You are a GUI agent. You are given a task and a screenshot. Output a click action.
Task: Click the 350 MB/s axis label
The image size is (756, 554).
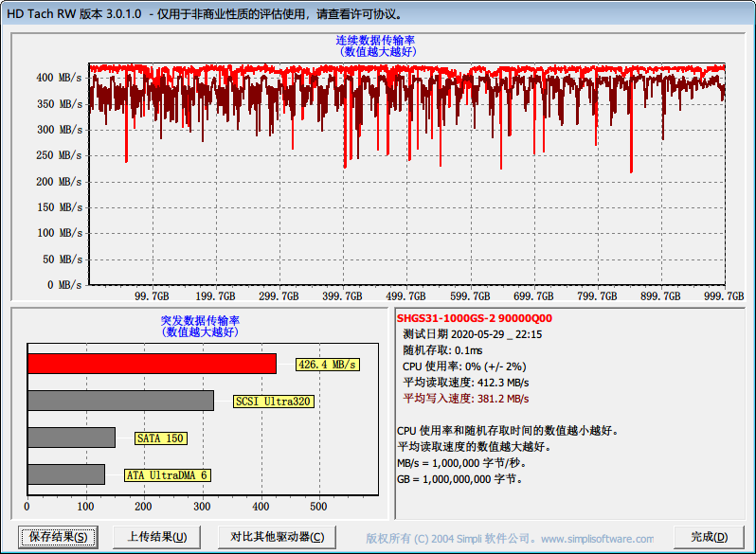click(59, 103)
